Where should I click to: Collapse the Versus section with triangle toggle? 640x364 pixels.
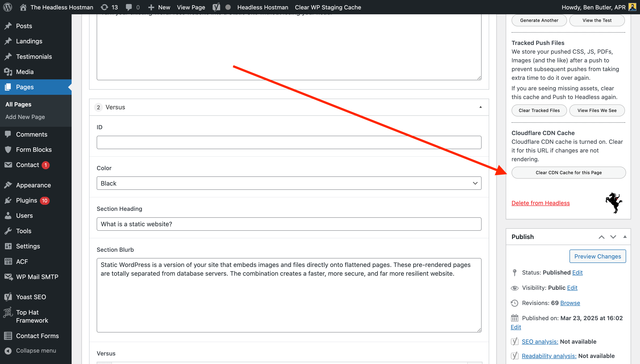pos(480,107)
